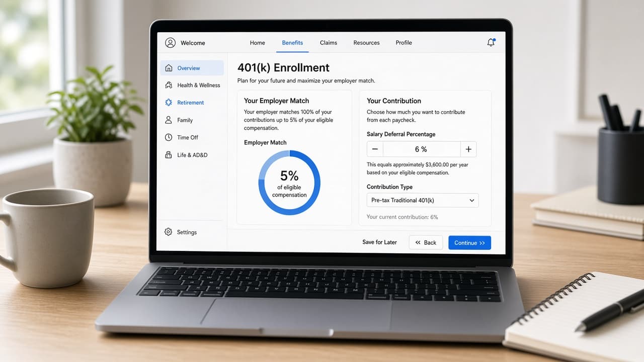Click the Contribution Type chevron arrow
This screenshot has height=362, width=644.
(472, 200)
